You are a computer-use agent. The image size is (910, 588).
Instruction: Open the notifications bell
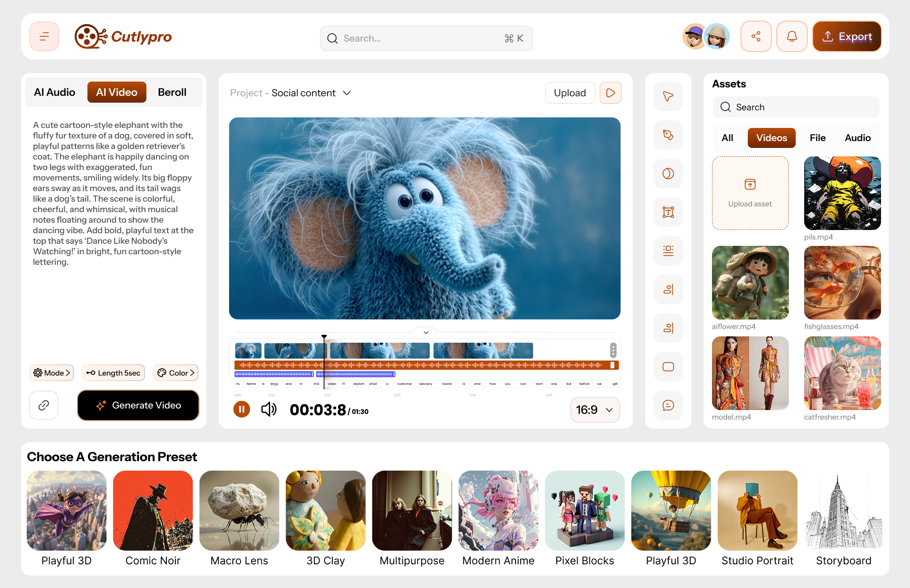tap(792, 36)
